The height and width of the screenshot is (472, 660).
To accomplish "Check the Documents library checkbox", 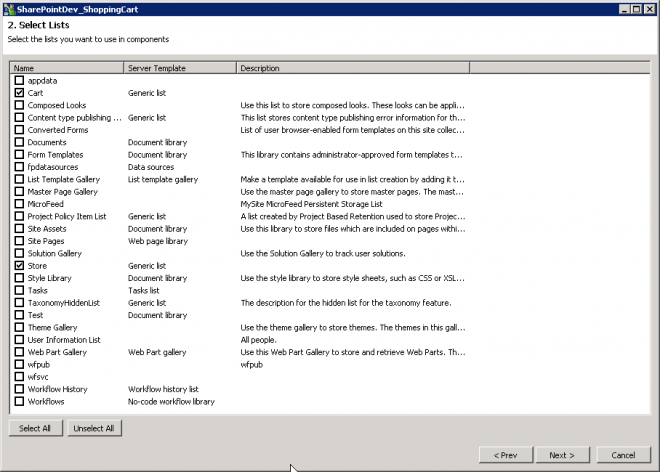I will click(19, 142).
